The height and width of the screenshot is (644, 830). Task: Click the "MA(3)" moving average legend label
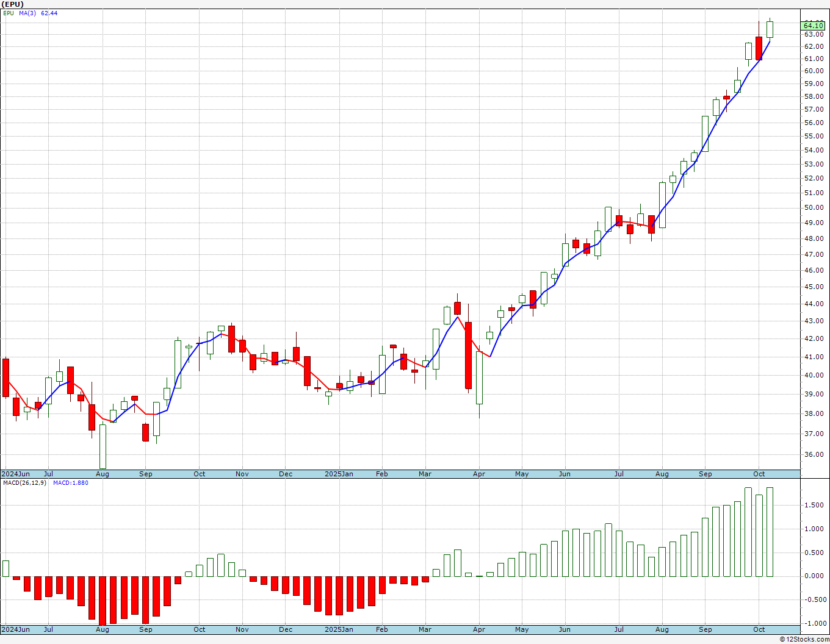coord(27,13)
